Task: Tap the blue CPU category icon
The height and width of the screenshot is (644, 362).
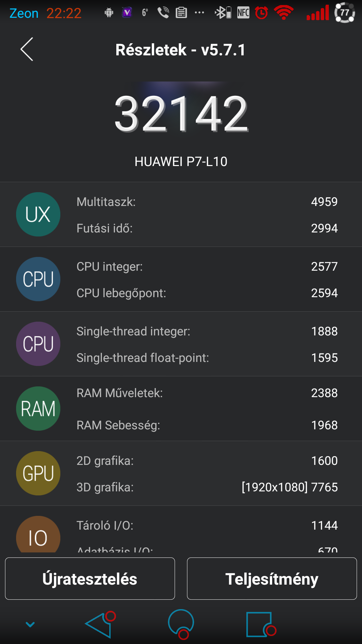Action: (x=38, y=279)
